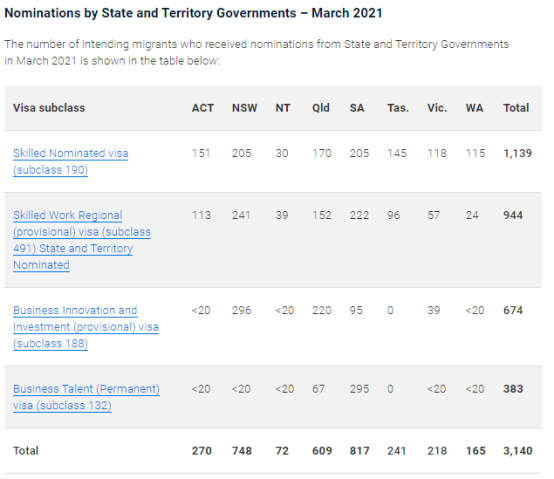Screen dimensions: 554x479
Task: Click the Total row label
Action: [x=26, y=451]
